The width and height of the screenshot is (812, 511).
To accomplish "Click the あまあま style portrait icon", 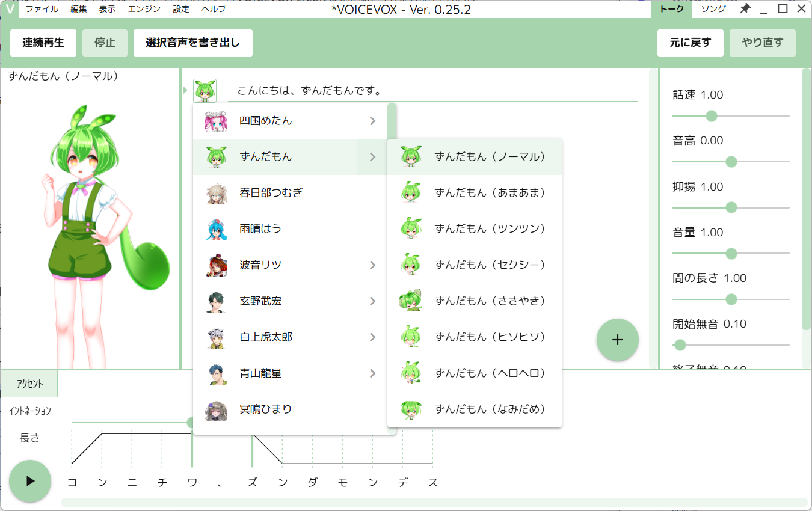I will pos(410,193).
